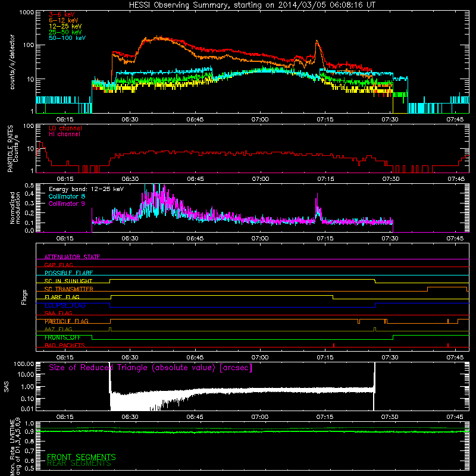Click the 07:15 tick under modulation panel
This screenshot has height=476, width=476.
click(x=325, y=239)
